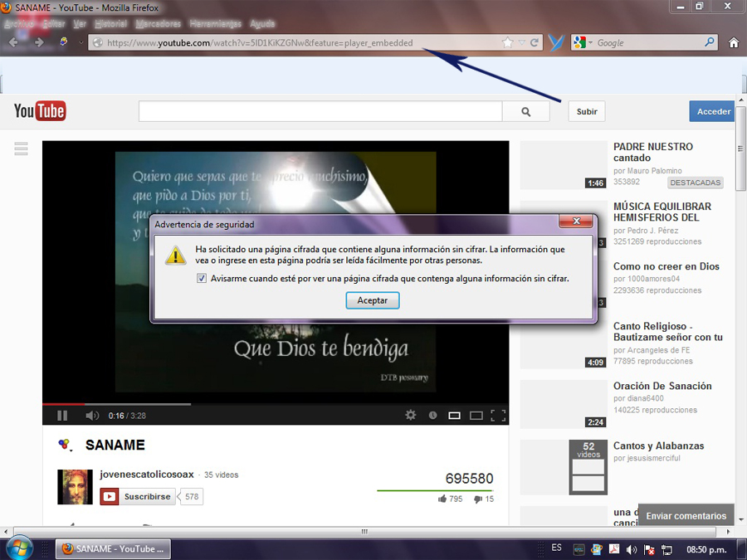Click the blue bird toolbar icon

(x=555, y=42)
